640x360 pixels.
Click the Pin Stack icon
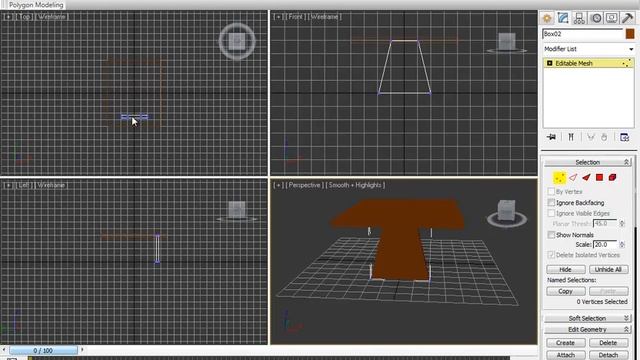pyautogui.click(x=551, y=137)
